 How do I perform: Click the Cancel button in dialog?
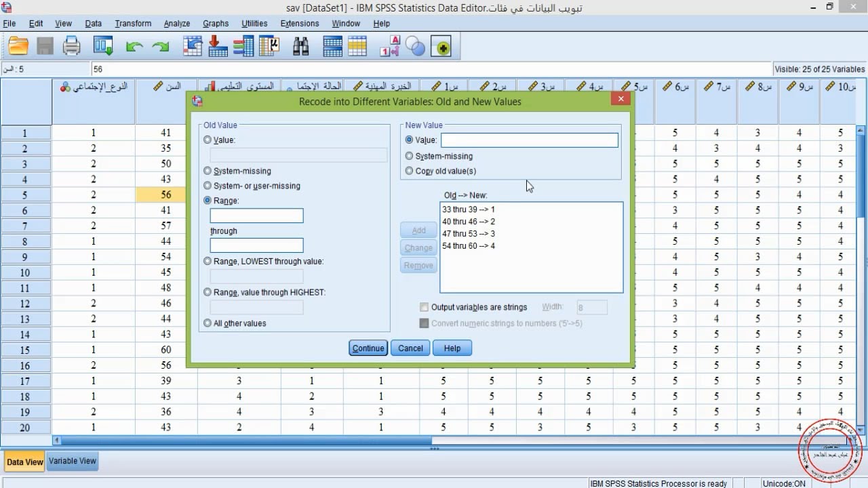(410, 348)
